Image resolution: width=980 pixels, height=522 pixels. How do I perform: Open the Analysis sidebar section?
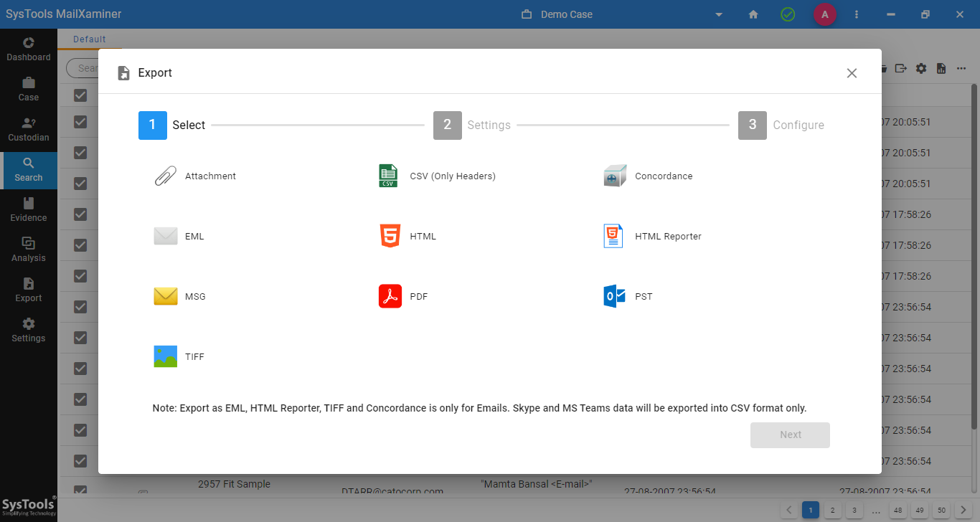coord(29,250)
